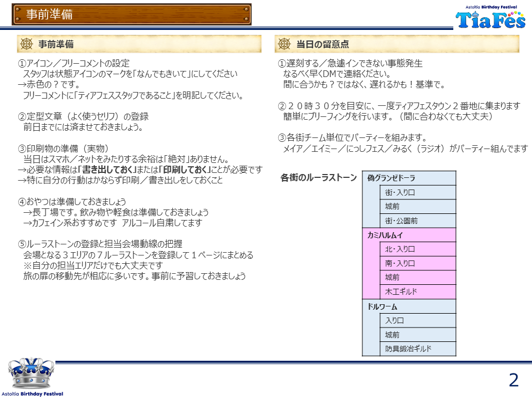Click the silver crown Astoltia Birthday Festival logo
This screenshot has width=532, height=399.
(x=31, y=373)
